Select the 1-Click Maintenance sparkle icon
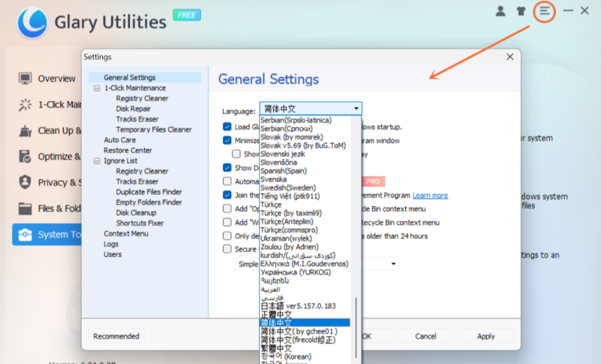Viewport: 601px width, 364px height. coord(25,104)
